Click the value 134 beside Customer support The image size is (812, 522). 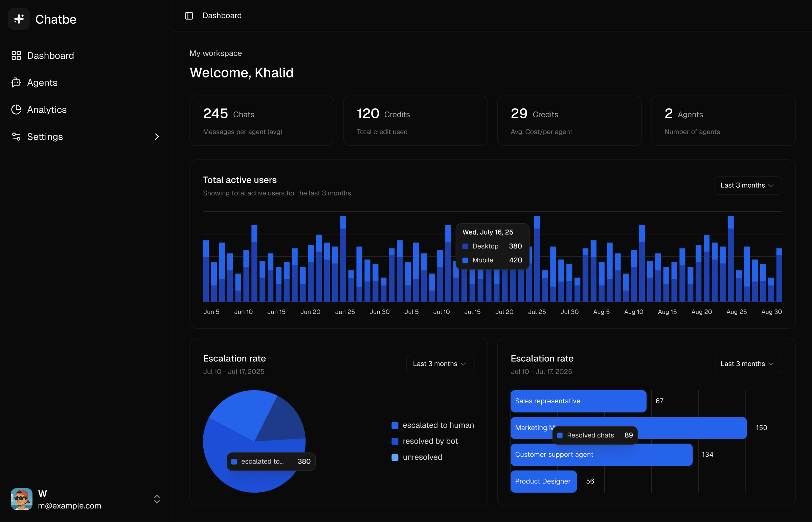[707, 454]
